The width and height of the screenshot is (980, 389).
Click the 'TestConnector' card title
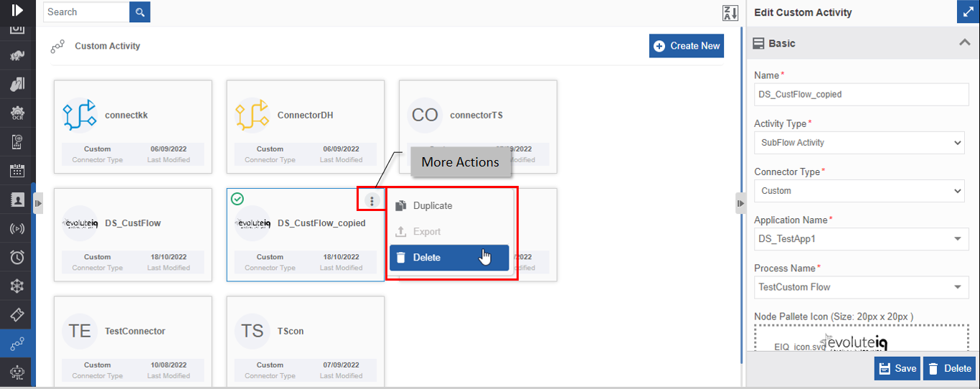pos(135,331)
